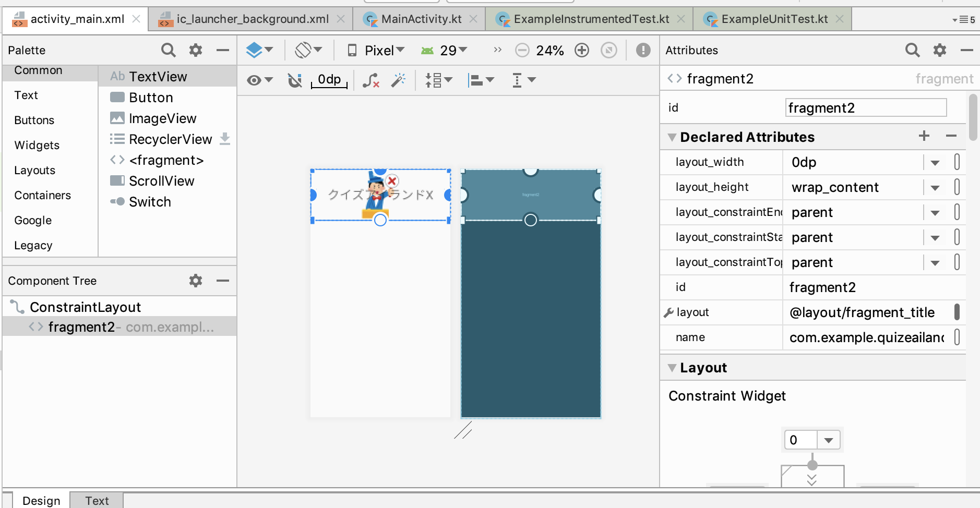980x508 pixels.
Task: Show hidden tabs list
Action: [x=963, y=20]
